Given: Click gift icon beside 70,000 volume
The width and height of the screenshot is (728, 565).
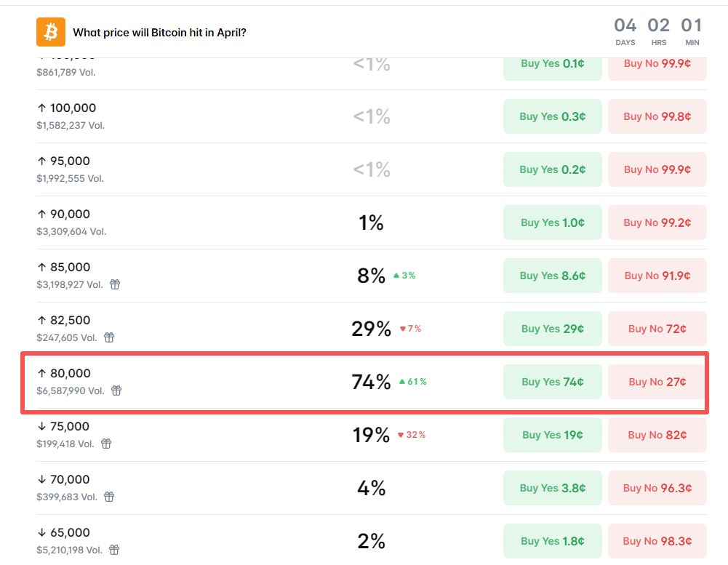Looking at the screenshot, I should [x=109, y=497].
